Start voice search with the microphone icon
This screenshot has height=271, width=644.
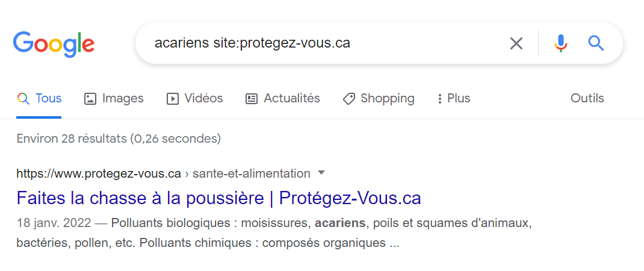pos(561,43)
